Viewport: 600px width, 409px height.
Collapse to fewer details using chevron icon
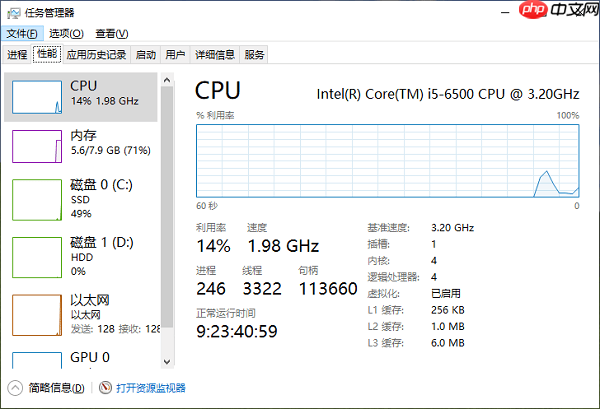click(x=15, y=388)
